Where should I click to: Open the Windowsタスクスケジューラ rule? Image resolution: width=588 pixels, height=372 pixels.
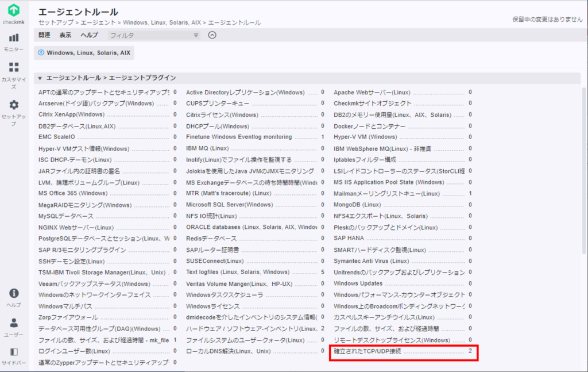click(225, 295)
